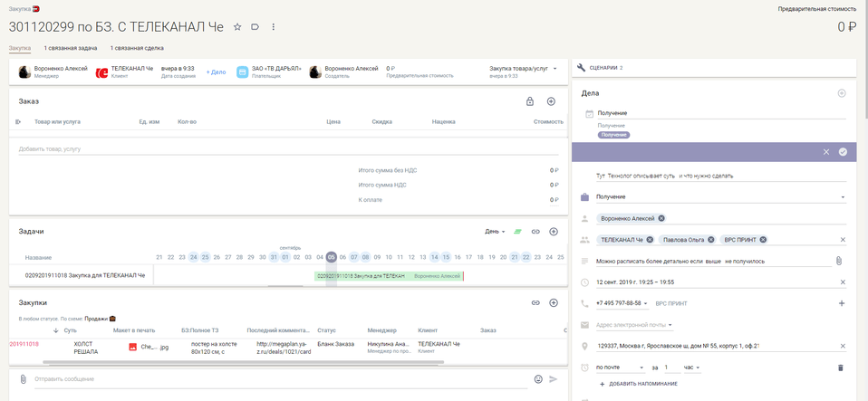The image size is (868, 401).
Task: Remove Вороненко Алексей chip from assignee
Action: pyautogui.click(x=661, y=218)
